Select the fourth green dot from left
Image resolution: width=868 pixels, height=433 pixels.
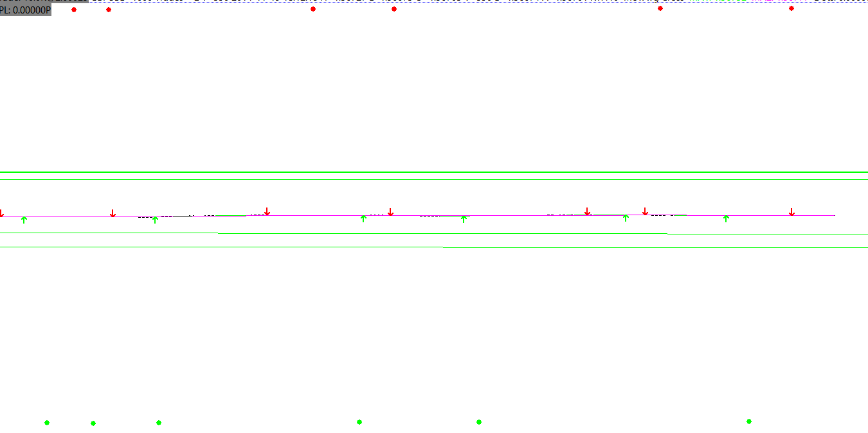click(x=359, y=422)
